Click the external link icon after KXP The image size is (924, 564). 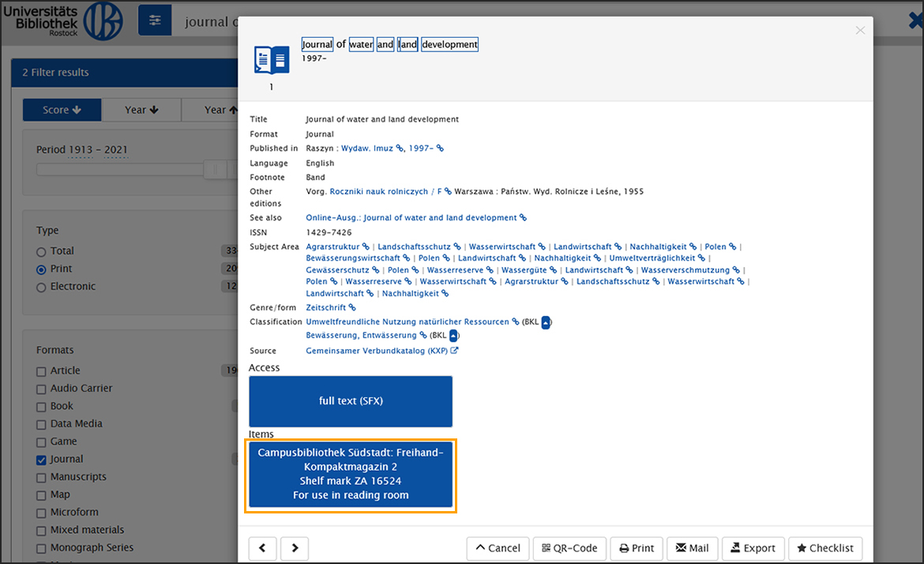click(x=454, y=350)
